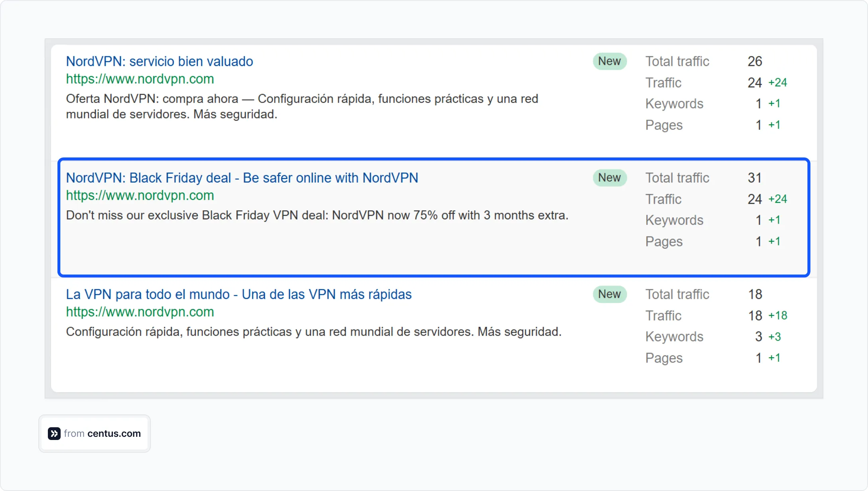Screen dimensions: 868x491
Task: Click the nordvpn.com URL under the Black Friday result
Action: point(140,195)
